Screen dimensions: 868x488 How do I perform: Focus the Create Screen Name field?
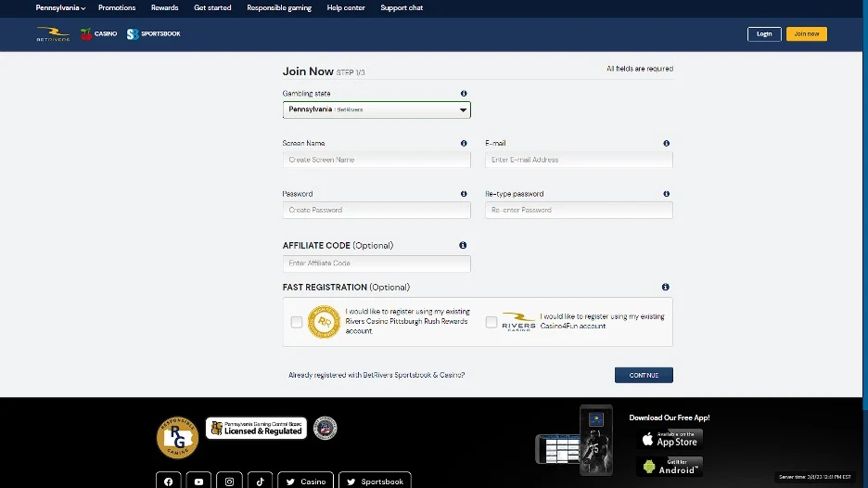[x=377, y=160]
